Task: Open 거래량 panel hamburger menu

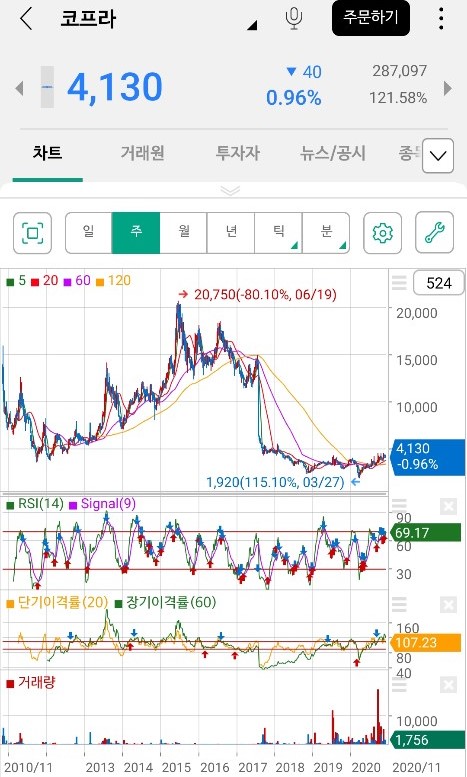Action: pyautogui.click(x=399, y=685)
